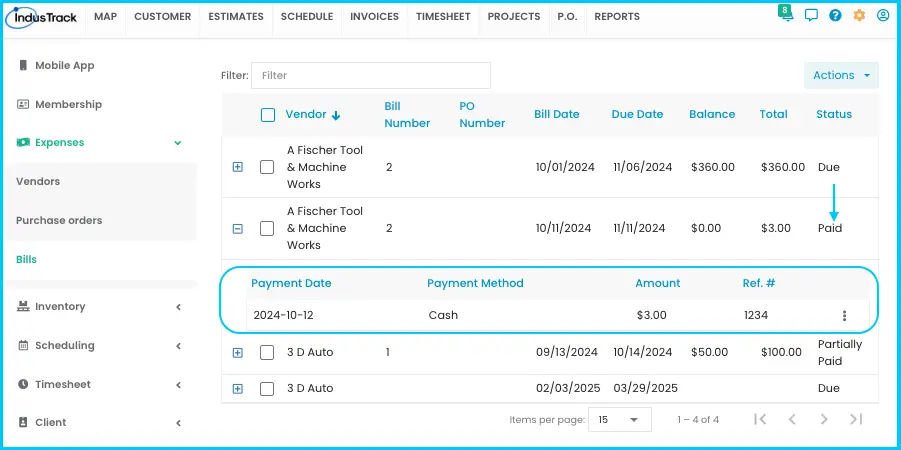The width and height of the screenshot is (901, 450).
Task: Open the three-dot menu for payment 1234
Action: pyautogui.click(x=844, y=315)
